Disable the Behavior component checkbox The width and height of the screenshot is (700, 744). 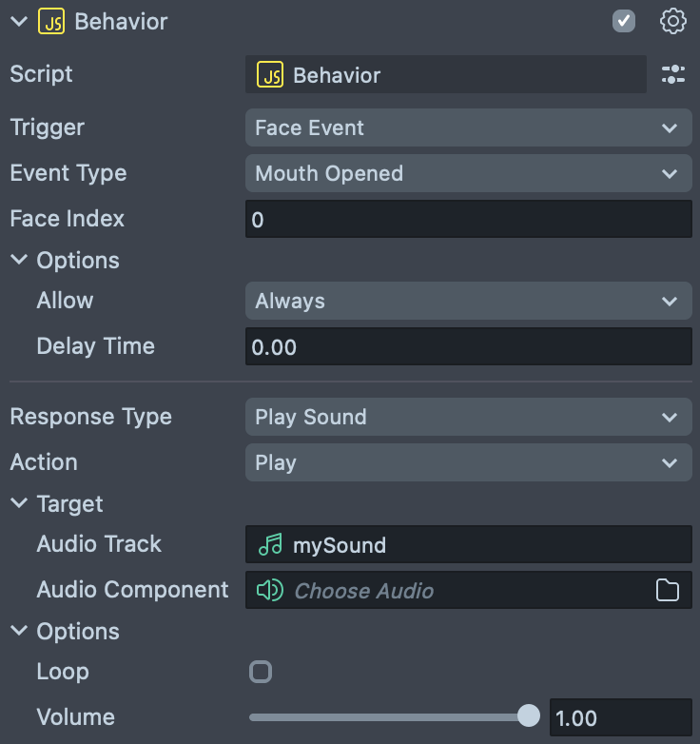coord(624,21)
